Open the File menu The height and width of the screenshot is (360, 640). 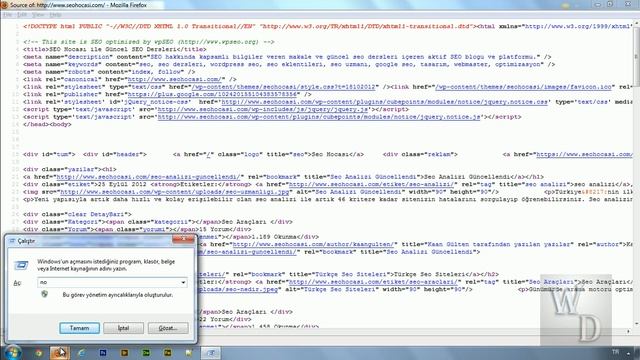(7, 15)
